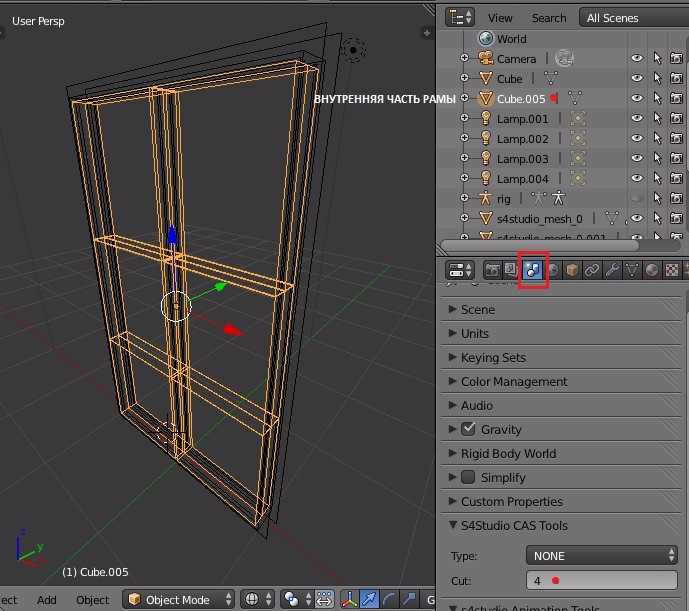
Task: Select the scale manipulator icon
Action: pos(409,599)
